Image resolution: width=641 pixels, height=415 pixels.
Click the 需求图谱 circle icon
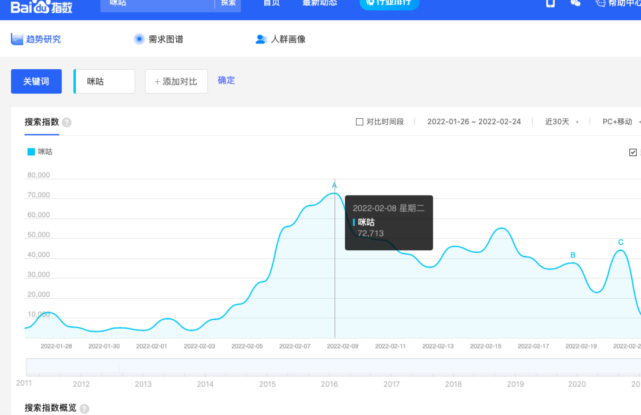pos(139,40)
